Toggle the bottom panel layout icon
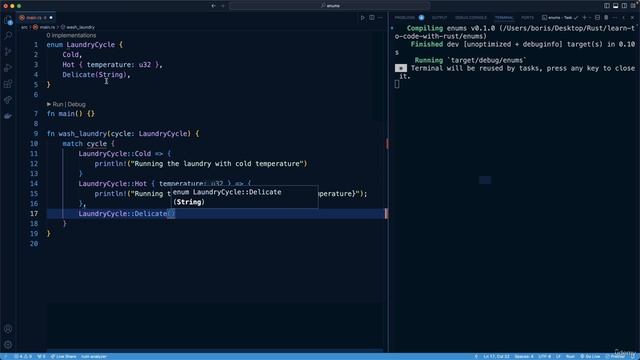The image size is (640, 360). 616,6
